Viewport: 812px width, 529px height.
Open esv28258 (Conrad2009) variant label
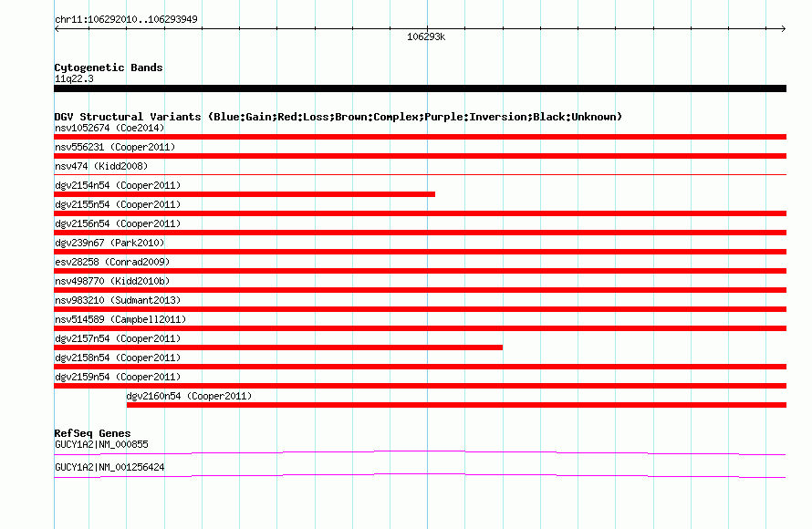click(x=112, y=262)
